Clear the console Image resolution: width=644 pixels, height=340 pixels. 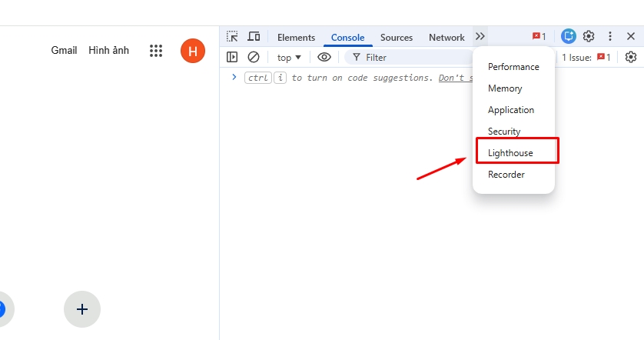click(254, 57)
